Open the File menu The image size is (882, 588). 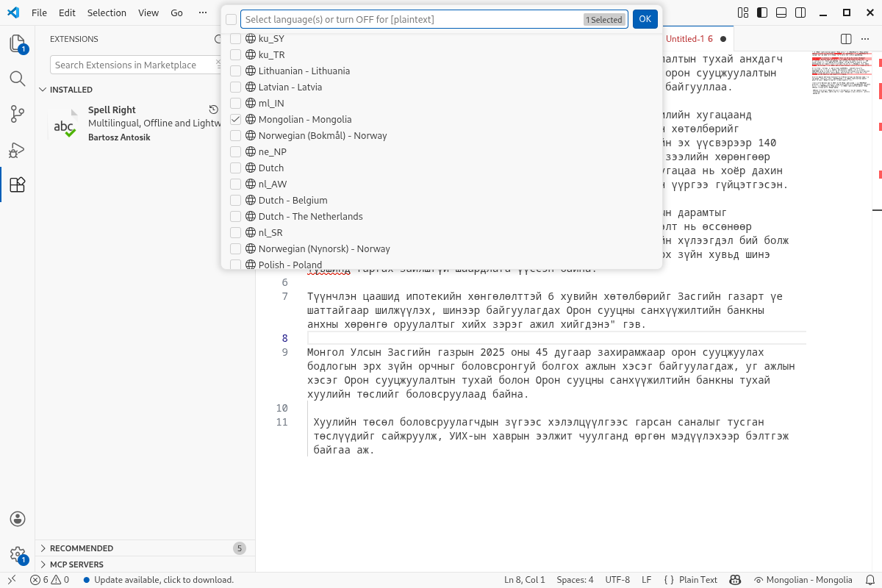pos(38,12)
